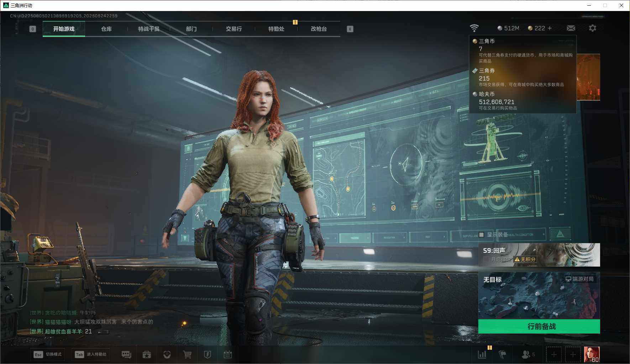Viewport: 630px width, 364px height.
Task: Open the 端游对局 match type selector
Action: [579, 279]
